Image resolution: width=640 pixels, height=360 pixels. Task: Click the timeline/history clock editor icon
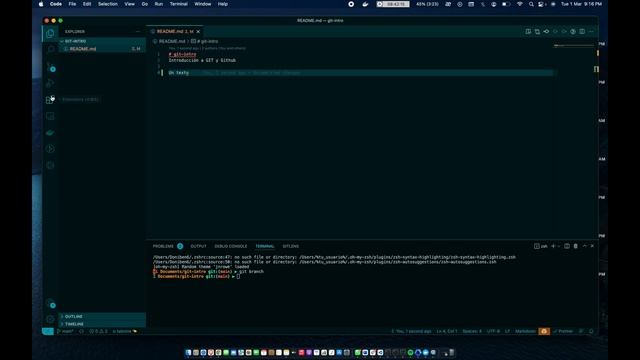point(573,31)
